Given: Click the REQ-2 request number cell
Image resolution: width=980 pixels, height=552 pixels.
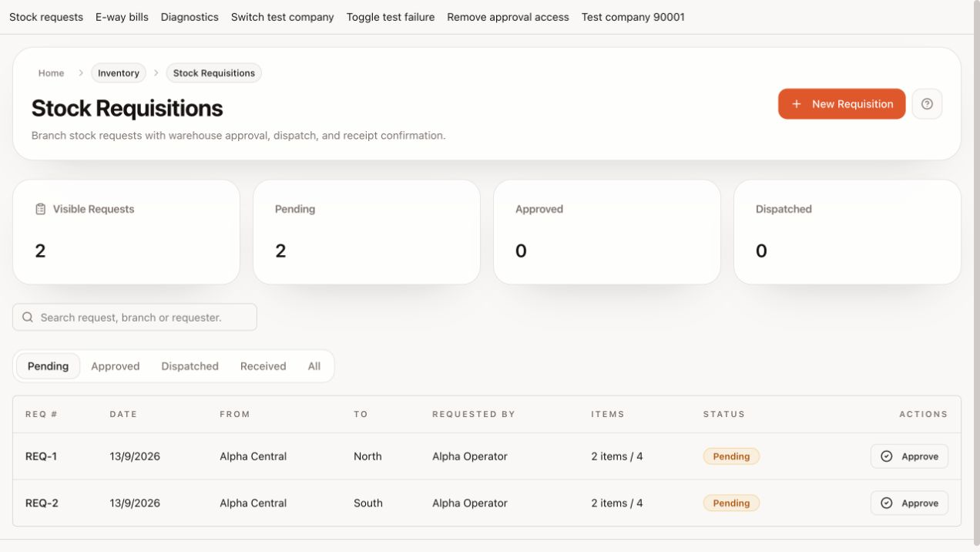Looking at the screenshot, I should pyautogui.click(x=42, y=503).
